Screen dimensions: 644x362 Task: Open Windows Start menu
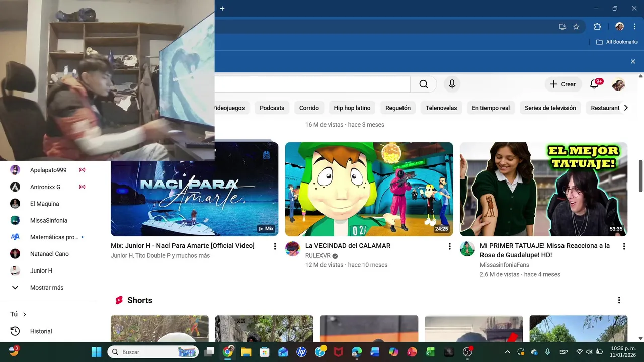click(x=96, y=352)
